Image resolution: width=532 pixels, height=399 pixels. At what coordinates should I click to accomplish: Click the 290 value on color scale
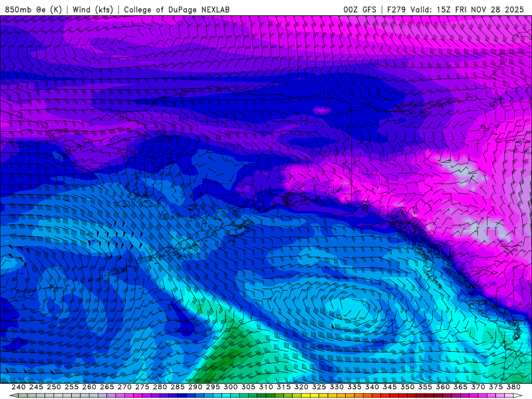pos(195,387)
